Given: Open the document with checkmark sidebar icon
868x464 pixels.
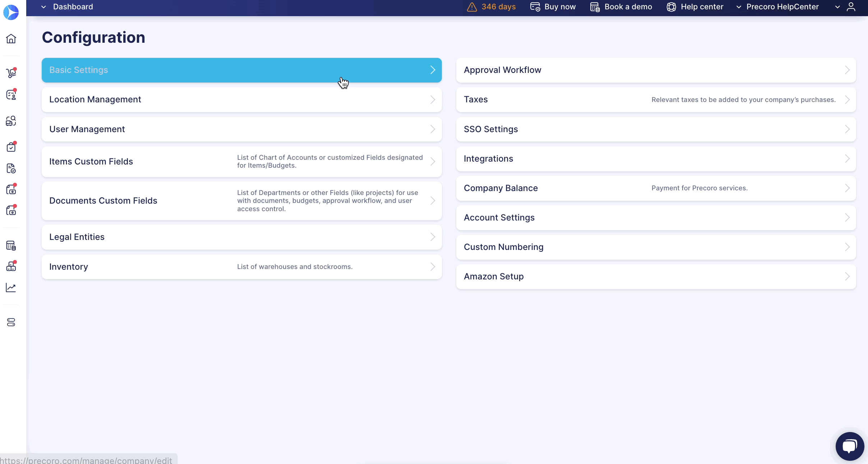Looking at the screenshot, I should click(11, 168).
